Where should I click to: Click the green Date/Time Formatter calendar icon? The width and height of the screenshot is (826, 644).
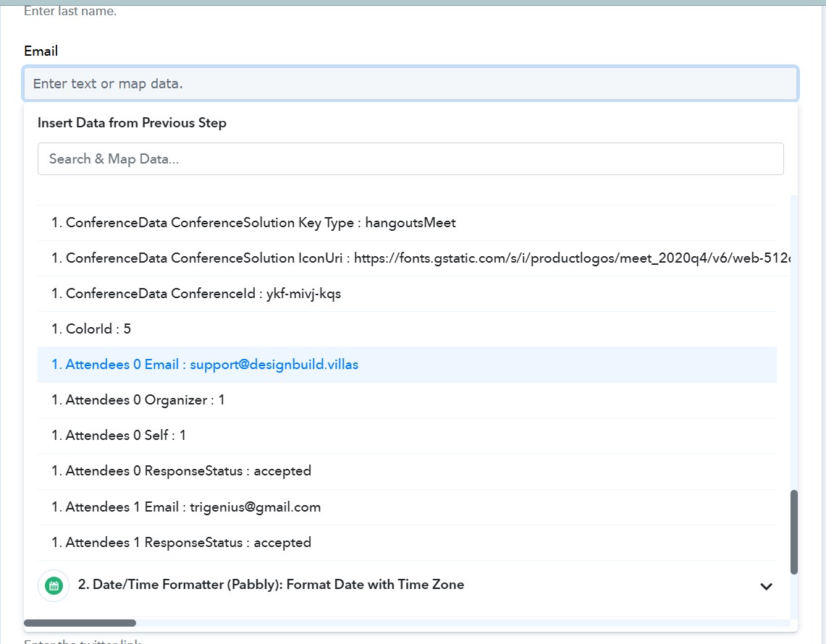click(54, 585)
